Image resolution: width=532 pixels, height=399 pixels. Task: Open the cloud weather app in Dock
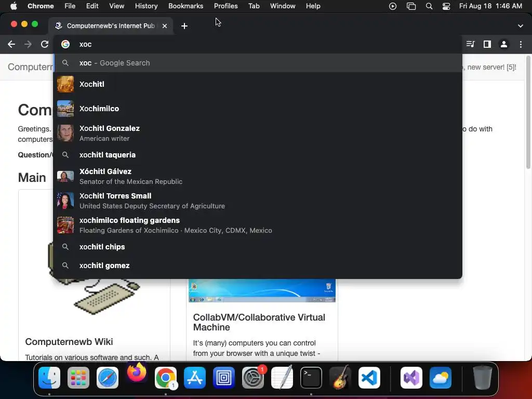441,378
